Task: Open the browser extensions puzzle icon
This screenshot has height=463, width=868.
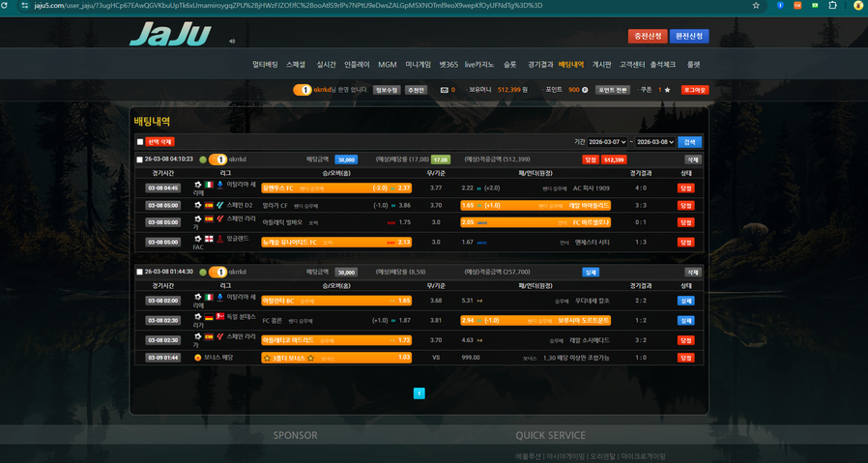Action: pyautogui.click(x=832, y=6)
